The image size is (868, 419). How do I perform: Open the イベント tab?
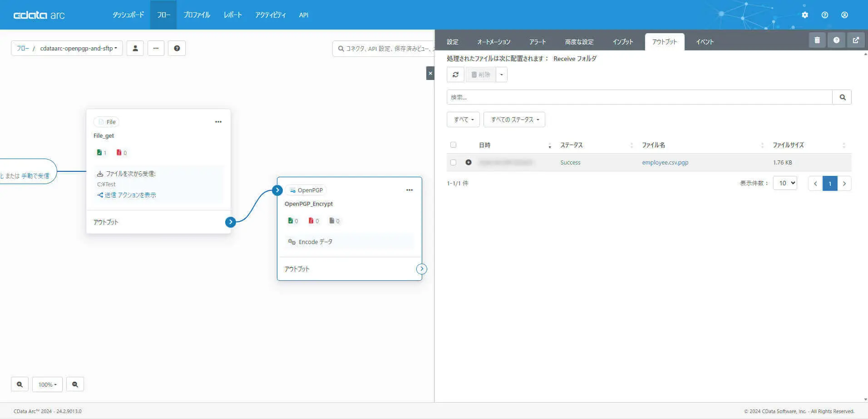[705, 42]
